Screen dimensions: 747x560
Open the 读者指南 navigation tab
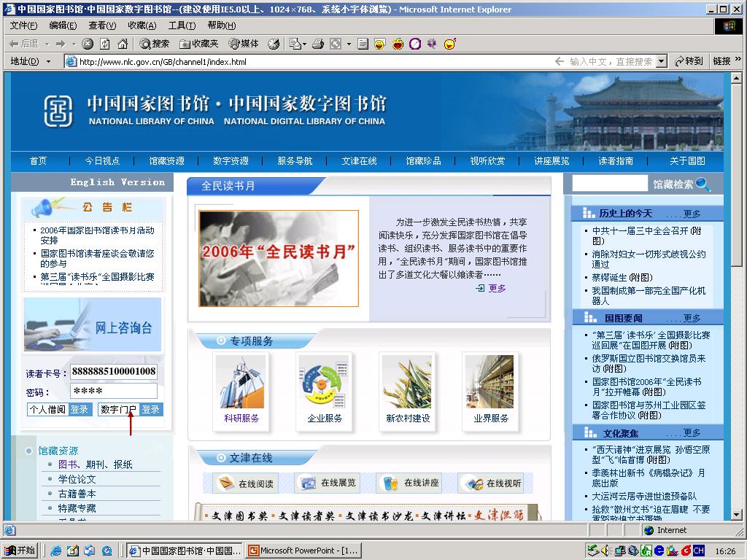click(x=616, y=161)
